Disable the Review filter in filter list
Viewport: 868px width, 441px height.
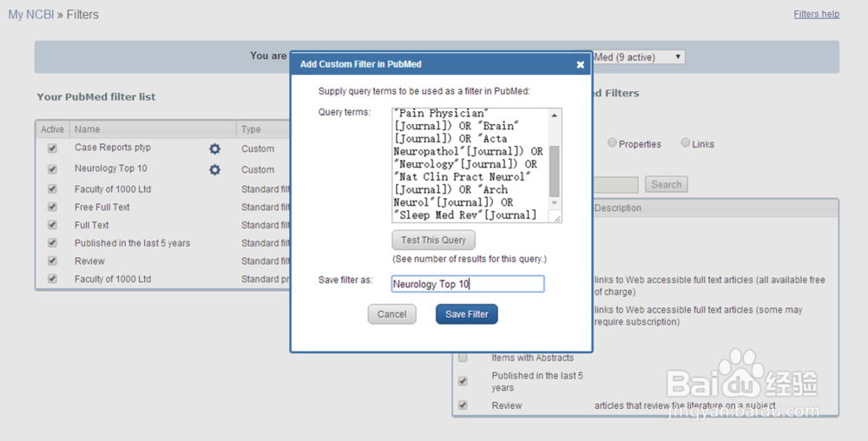tap(52, 260)
